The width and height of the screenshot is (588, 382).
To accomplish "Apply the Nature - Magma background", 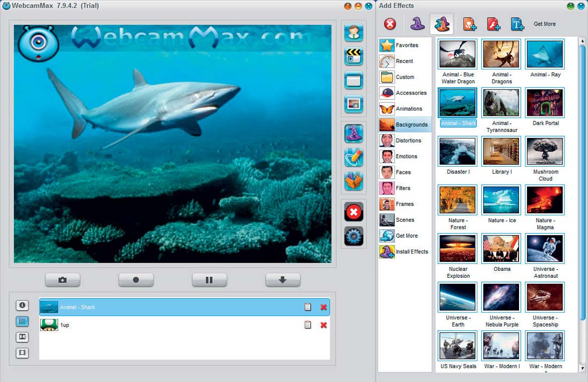I will tap(545, 200).
